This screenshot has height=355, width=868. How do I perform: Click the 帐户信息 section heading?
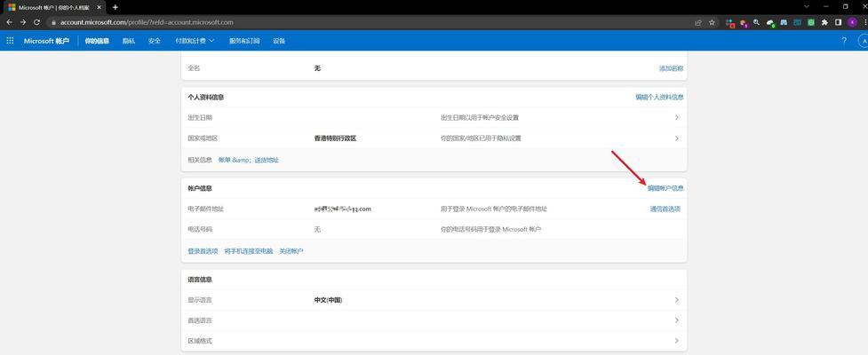[200, 188]
